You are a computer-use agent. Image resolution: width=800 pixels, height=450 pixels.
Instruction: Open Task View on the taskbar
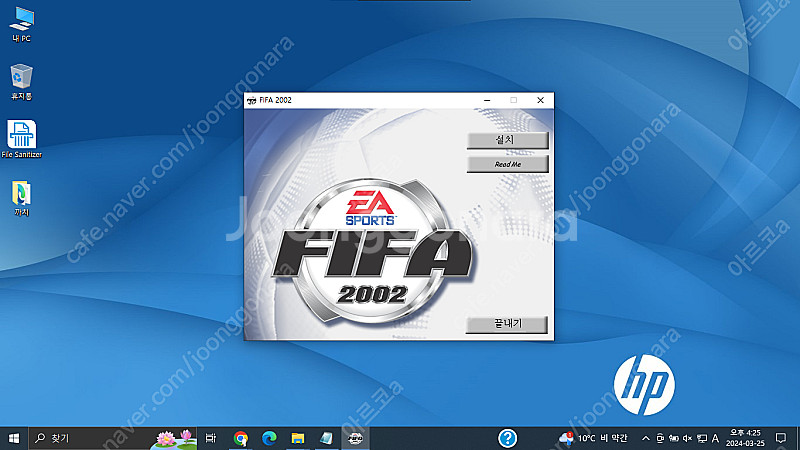click(211, 438)
